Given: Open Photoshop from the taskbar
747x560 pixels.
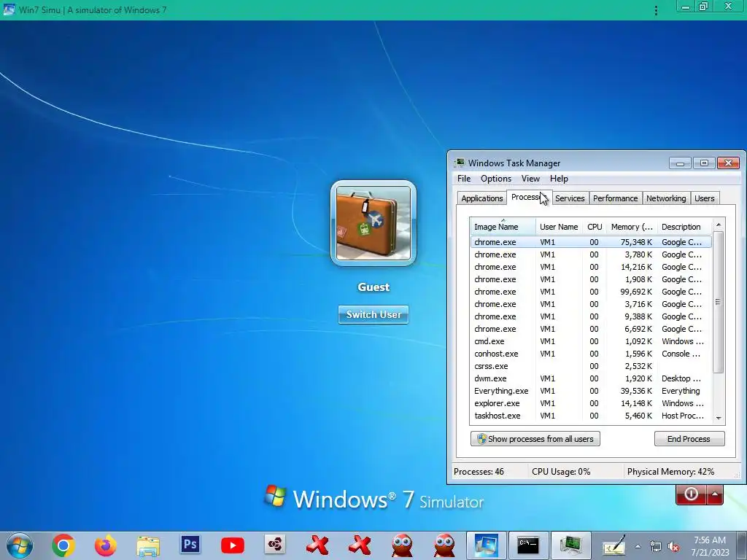Looking at the screenshot, I should click(190, 544).
